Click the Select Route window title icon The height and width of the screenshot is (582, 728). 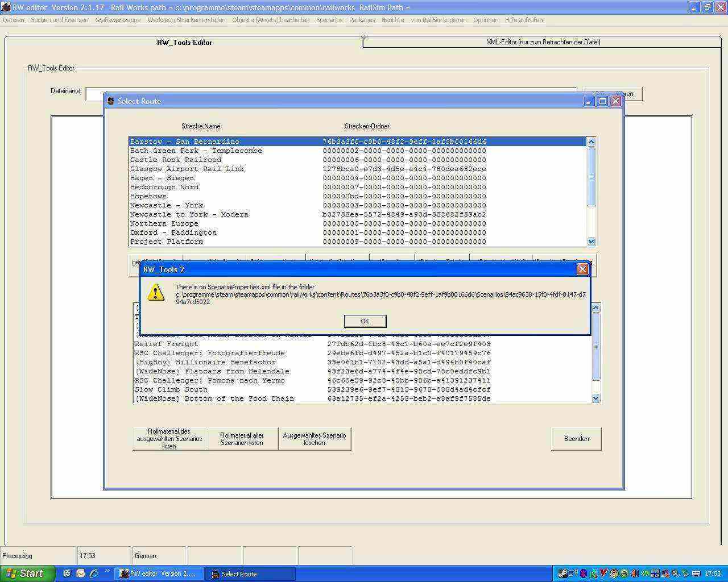111,101
